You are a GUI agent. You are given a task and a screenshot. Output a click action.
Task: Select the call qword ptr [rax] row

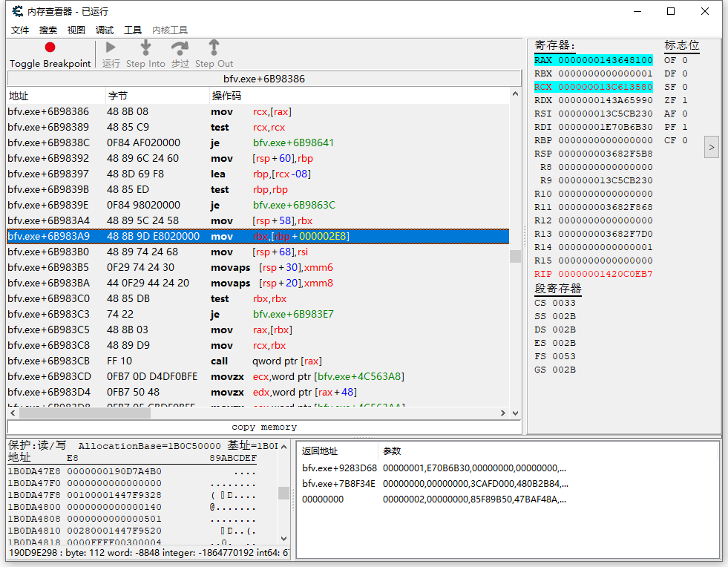(258, 361)
